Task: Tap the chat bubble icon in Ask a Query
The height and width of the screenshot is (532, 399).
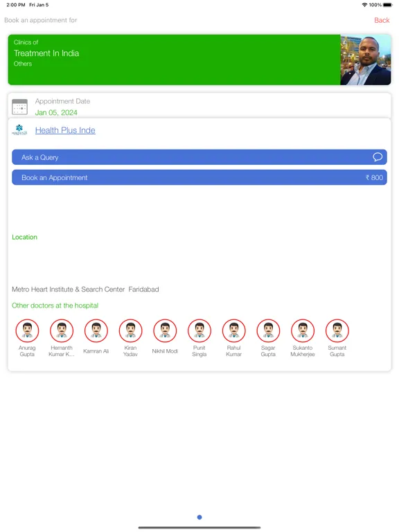Action: [x=378, y=157]
